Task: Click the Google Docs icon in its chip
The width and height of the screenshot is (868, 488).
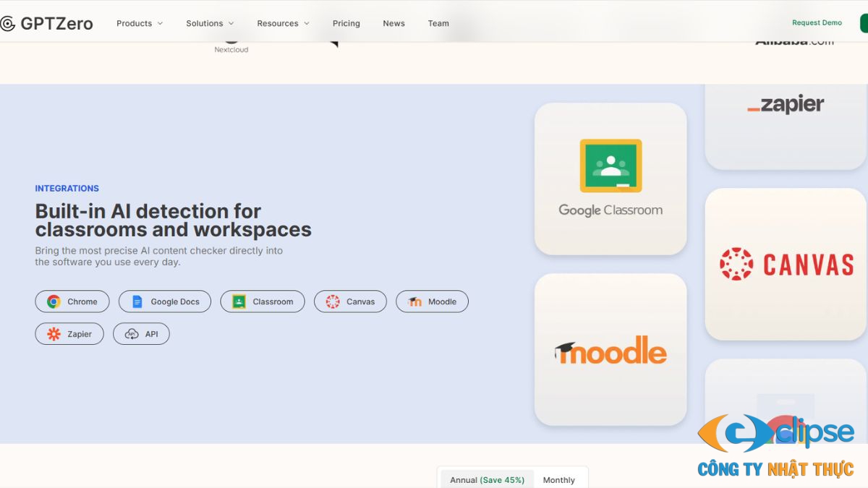Action: click(137, 301)
